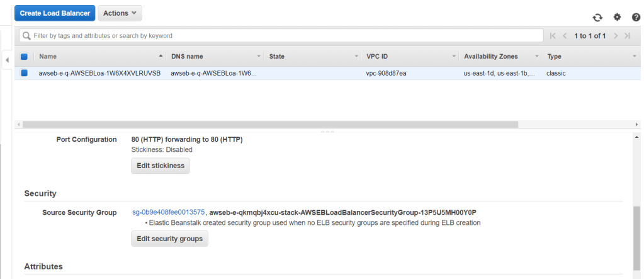Open the VPC ID column filter dropdown
This screenshot has width=644, height=279.
click(454, 57)
